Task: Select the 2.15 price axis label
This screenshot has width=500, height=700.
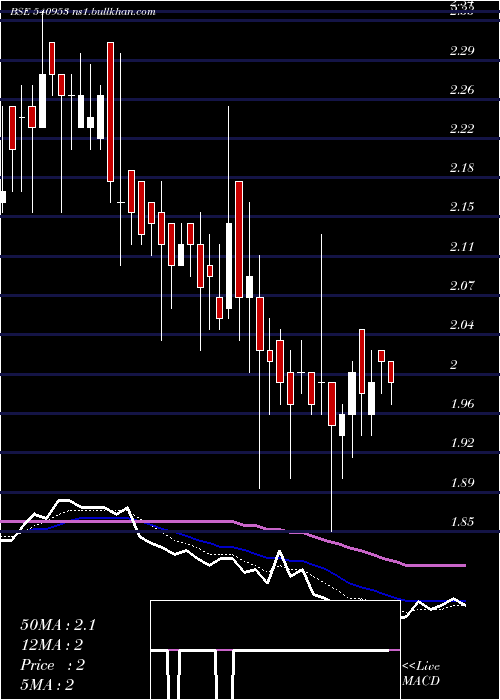Action: point(462,207)
